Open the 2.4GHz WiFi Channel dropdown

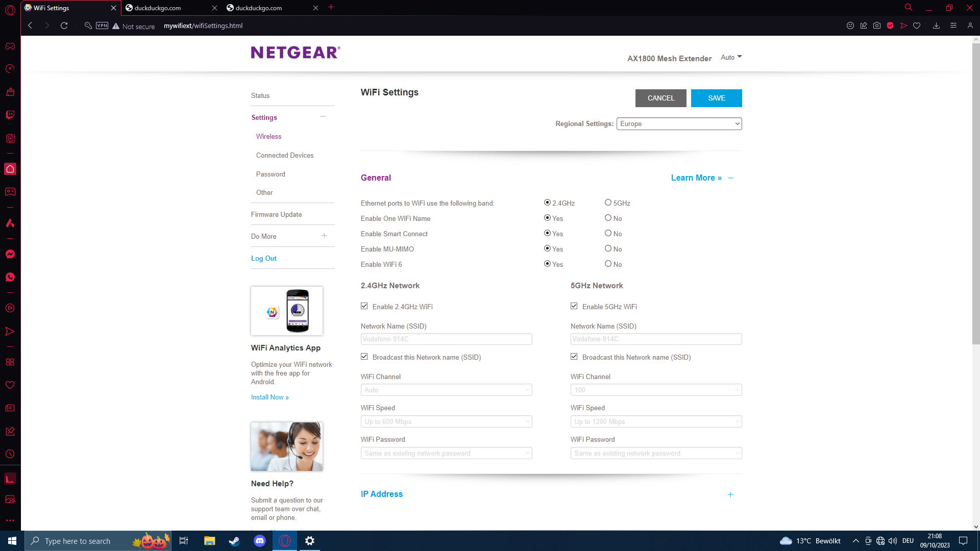446,389
